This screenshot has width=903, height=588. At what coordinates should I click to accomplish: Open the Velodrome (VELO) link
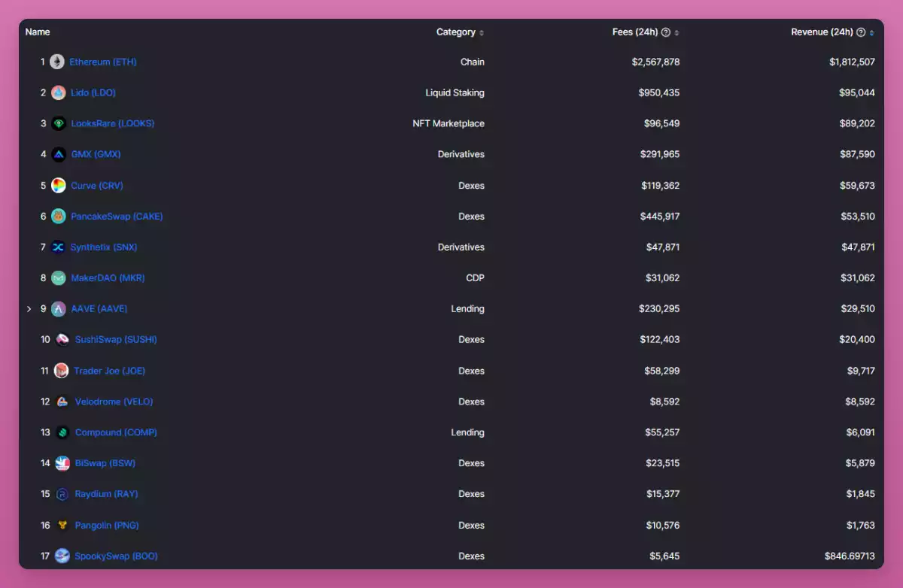pyautogui.click(x=114, y=402)
